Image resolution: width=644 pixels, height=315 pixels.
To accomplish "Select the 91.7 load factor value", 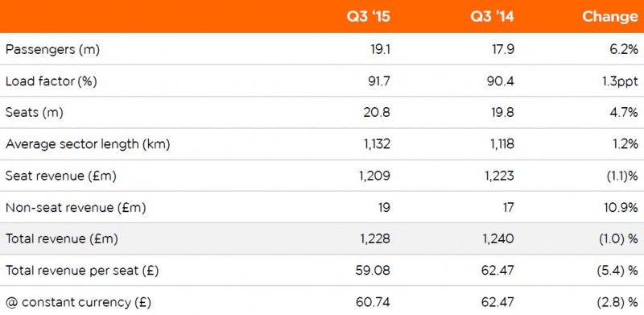I will pyautogui.click(x=377, y=81).
